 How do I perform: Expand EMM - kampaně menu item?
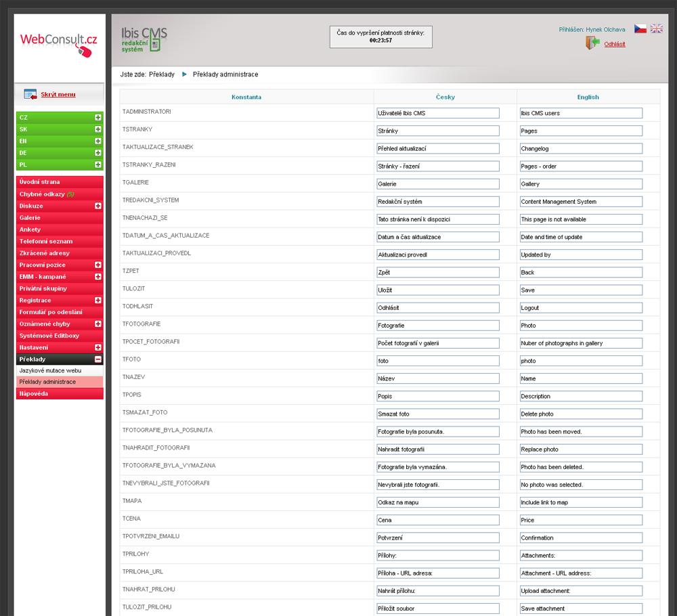pyautogui.click(x=98, y=277)
